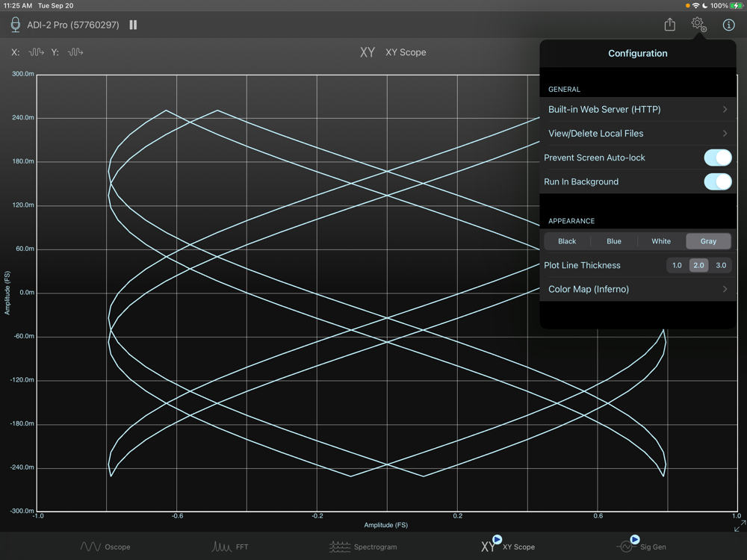Select the Y channel waveform icon
The width and height of the screenshot is (747, 560).
[75, 52]
